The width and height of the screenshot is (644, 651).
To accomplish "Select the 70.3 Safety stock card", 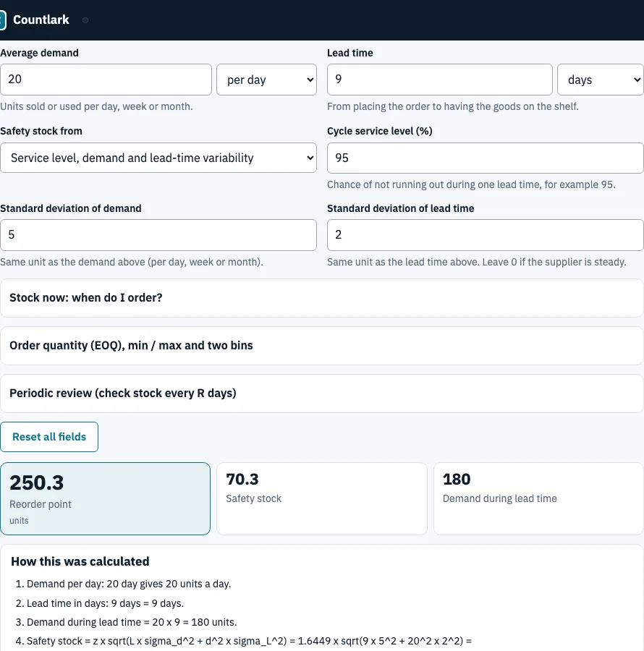I will pyautogui.click(x=322, y=498).
